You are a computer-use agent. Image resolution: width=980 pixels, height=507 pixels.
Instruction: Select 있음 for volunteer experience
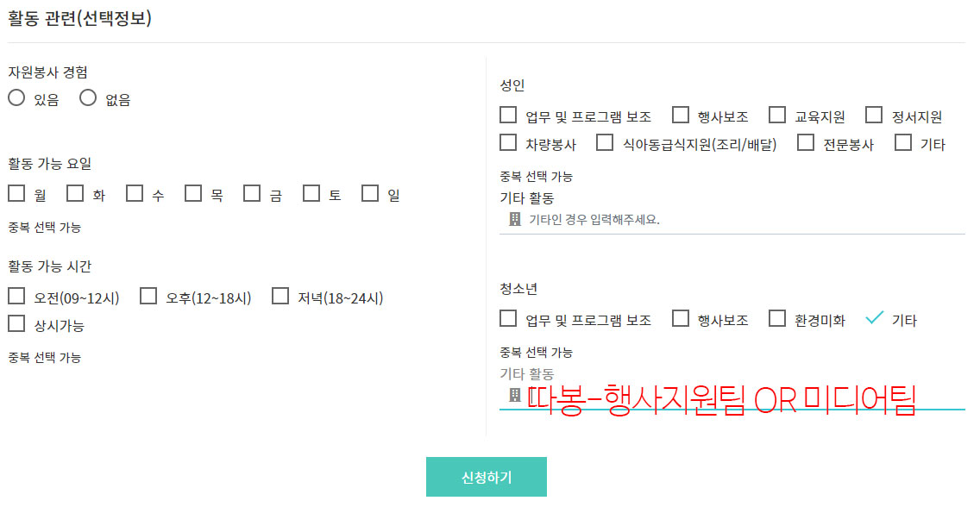click(x=16, y=98)
